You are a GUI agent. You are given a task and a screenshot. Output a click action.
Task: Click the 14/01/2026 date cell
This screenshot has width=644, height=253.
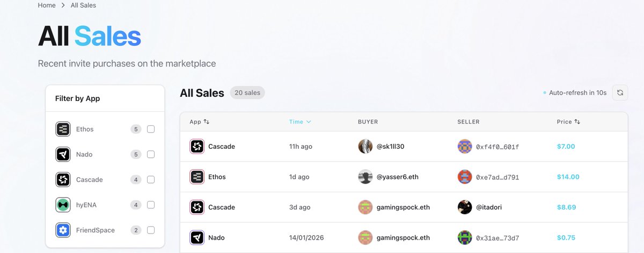(306, 237)
